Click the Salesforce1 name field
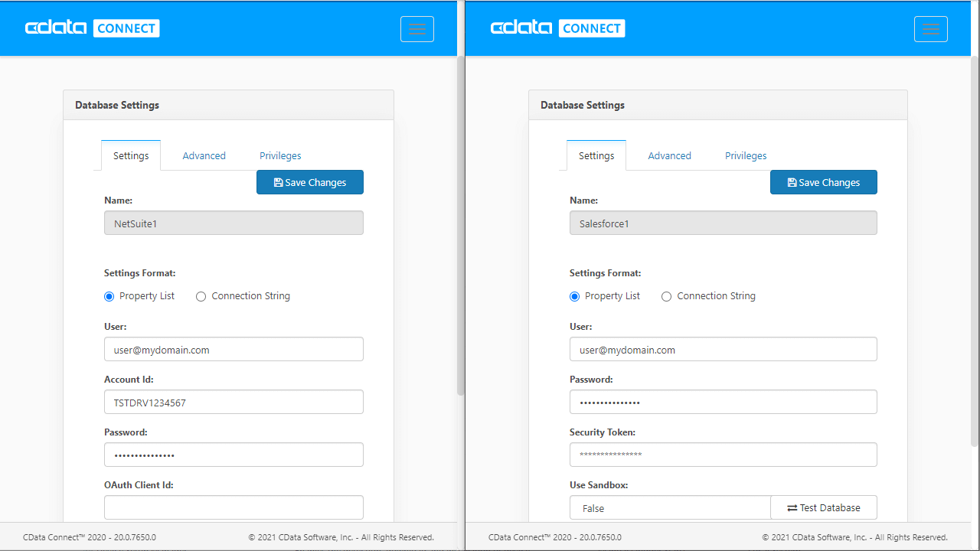980x551 pixels. 724,223
